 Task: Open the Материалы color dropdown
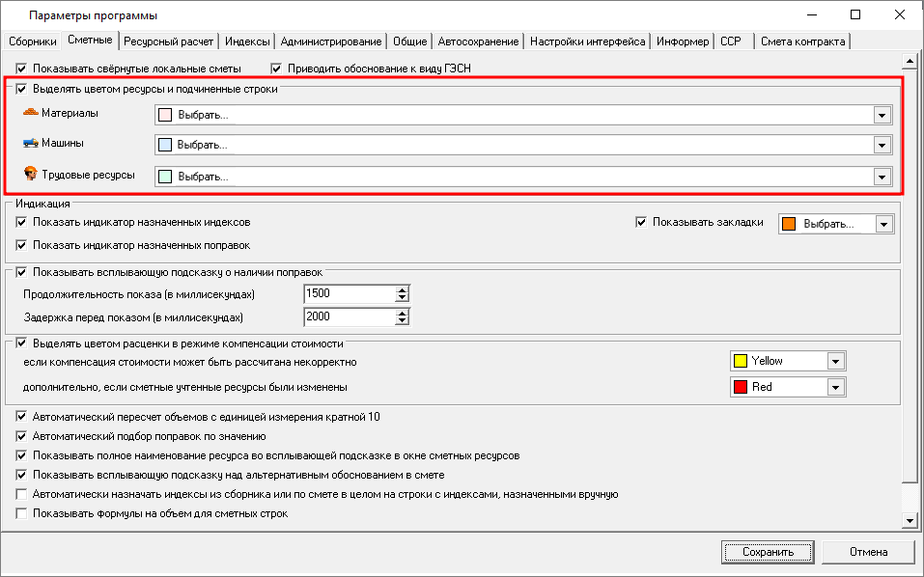pyautogui.click(x=881, y=116)
